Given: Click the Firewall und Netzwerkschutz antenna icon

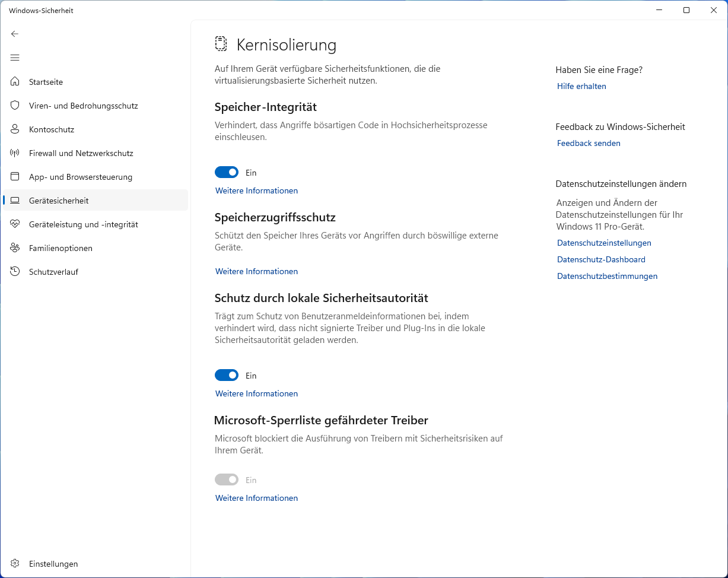Looking at the screenshot, I should 15,153.
